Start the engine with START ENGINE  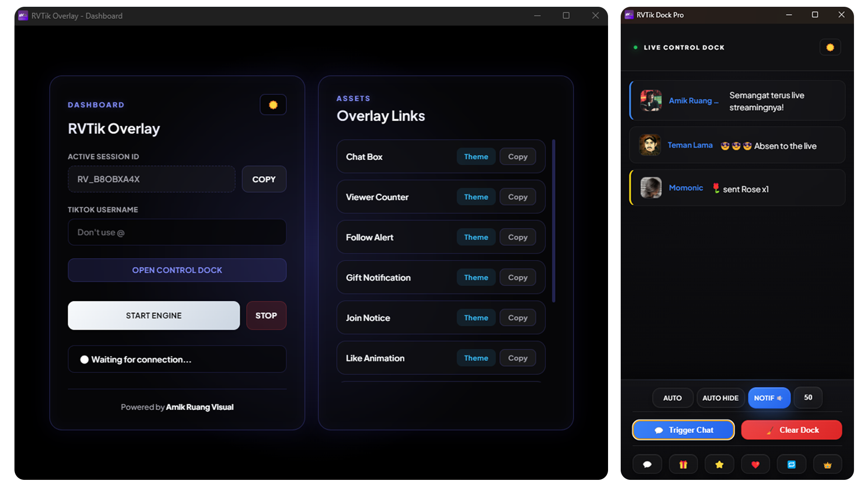click(x=153, y=315)
